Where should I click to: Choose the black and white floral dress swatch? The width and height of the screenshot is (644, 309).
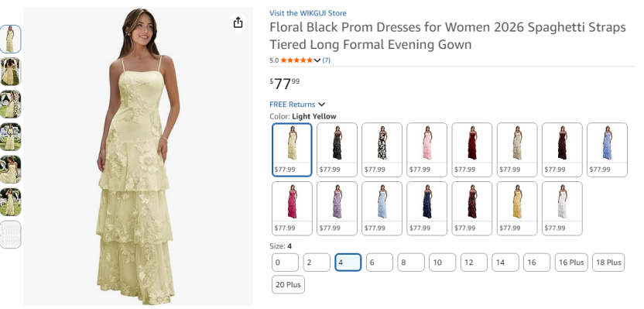(x=382, y=149)
